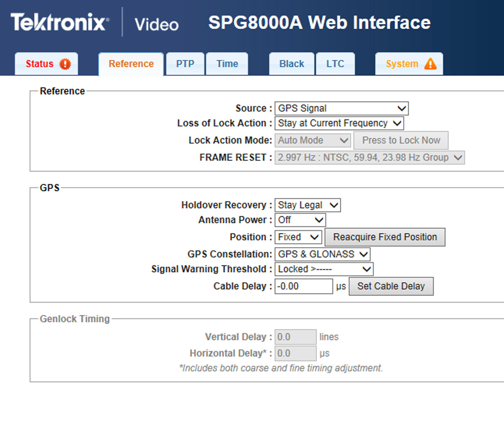
Task: Open the GPS Constellation dropdown
Action: pos(322,254)
